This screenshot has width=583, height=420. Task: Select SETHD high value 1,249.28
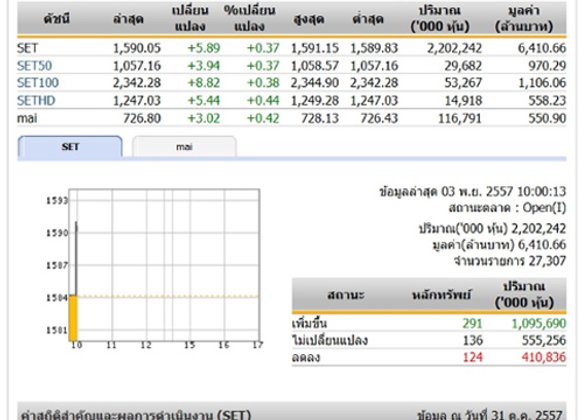pyautogui.click(x=315, y=100)
